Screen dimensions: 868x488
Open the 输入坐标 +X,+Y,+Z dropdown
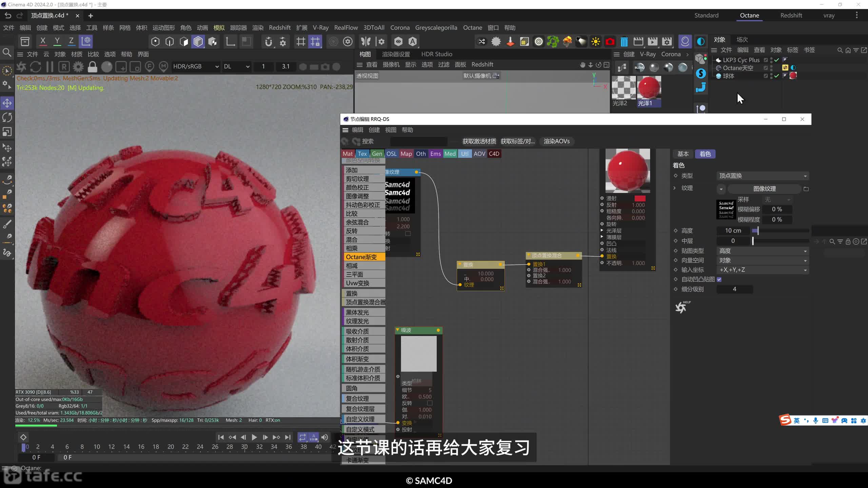click(763, 270)
